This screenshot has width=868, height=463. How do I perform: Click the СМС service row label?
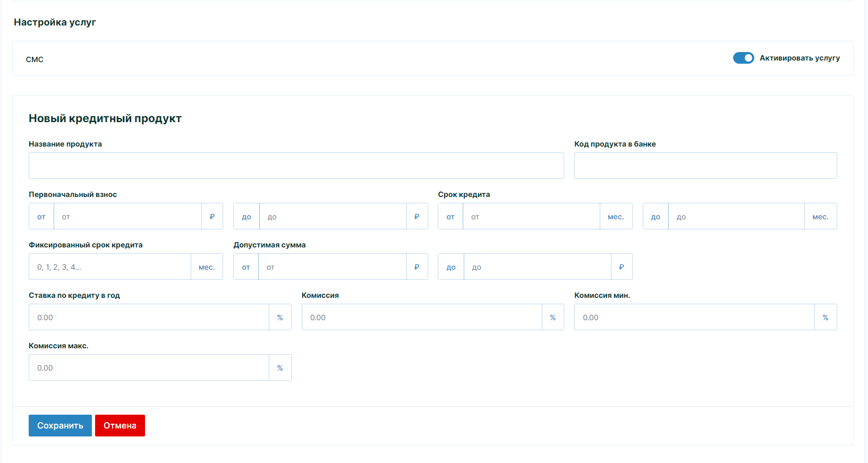pyautogui.click(x=35, y=59)
